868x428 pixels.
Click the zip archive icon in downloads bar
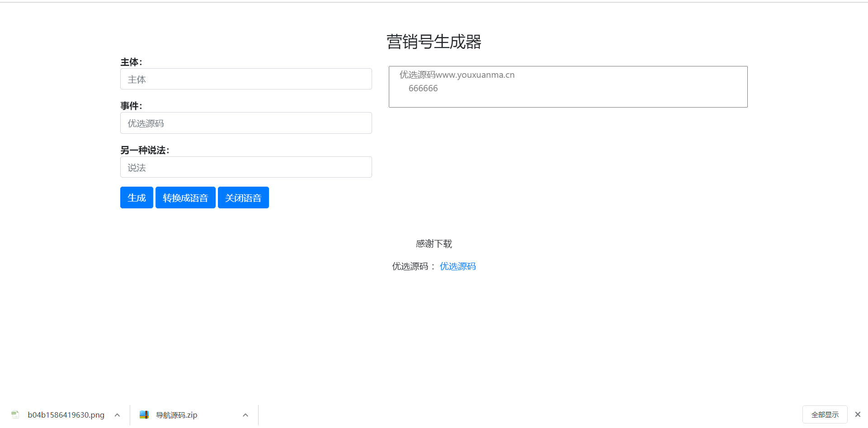click(144, 414)
